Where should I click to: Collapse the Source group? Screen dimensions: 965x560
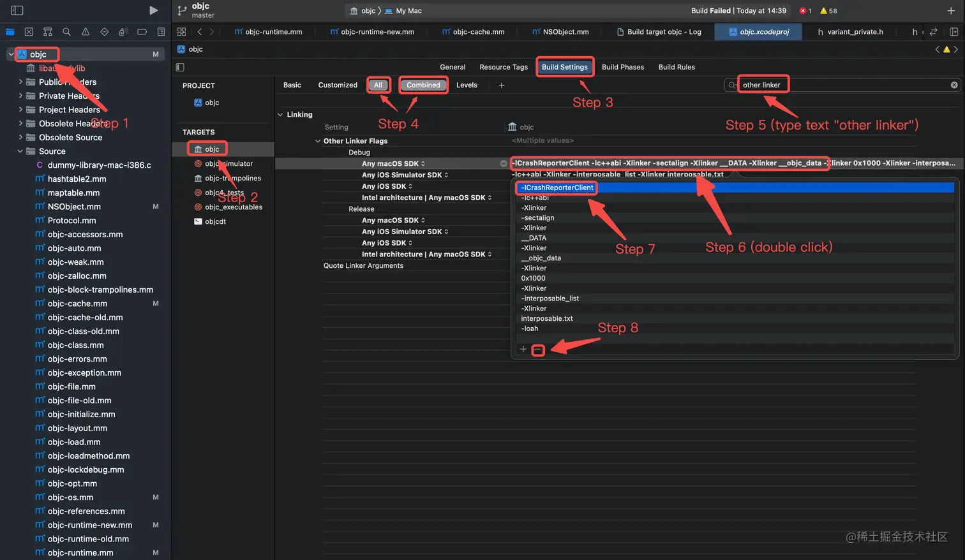pyautogui.click(x=20, y=151)
